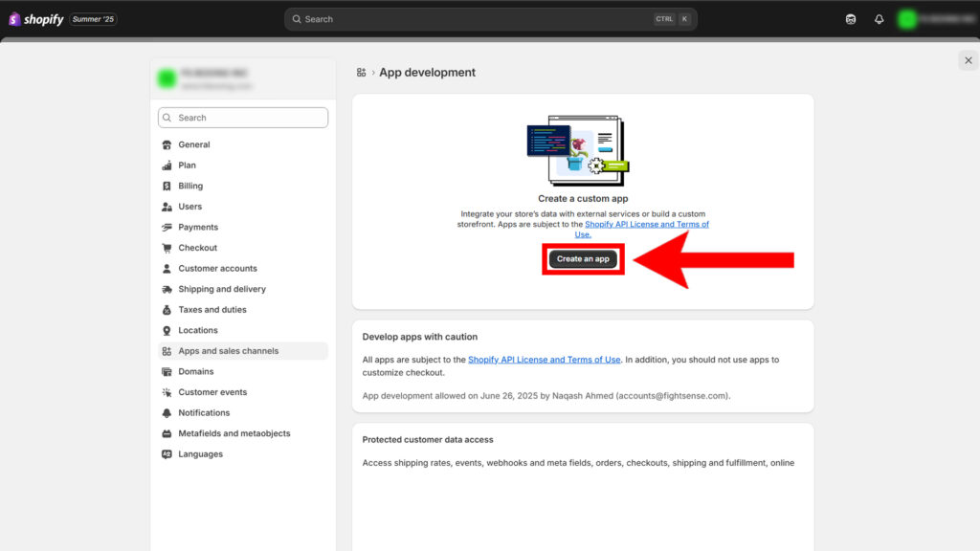Click the App development allowed on June 26 text
This screenshot has height=551, width=980.
[546, 395]
